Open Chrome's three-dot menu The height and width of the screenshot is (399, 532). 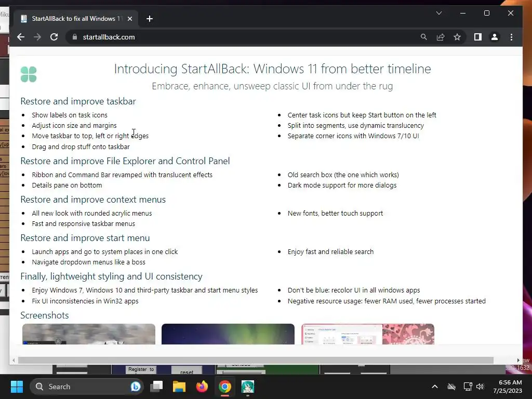click(x=511, y=37)
